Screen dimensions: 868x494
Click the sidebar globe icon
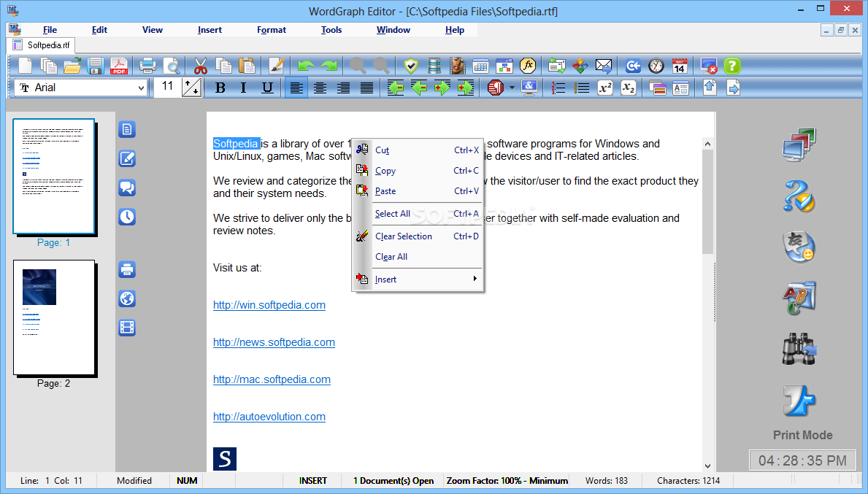127,298
